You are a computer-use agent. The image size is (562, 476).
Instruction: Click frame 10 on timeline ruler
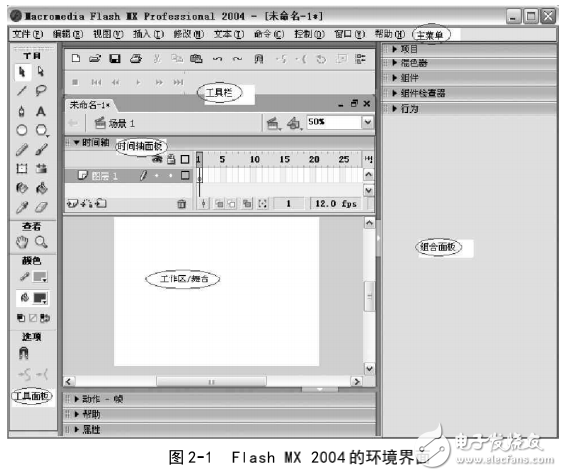255,159
